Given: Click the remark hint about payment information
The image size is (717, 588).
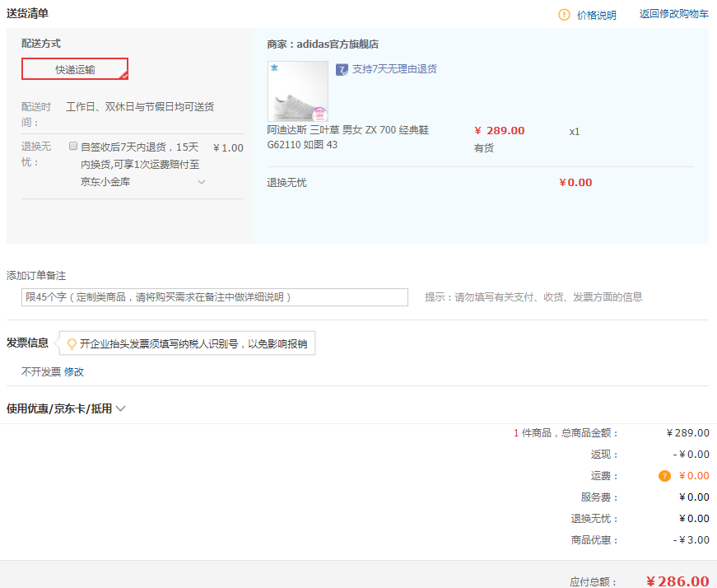Looking at the screenshot, I should 533,297.
